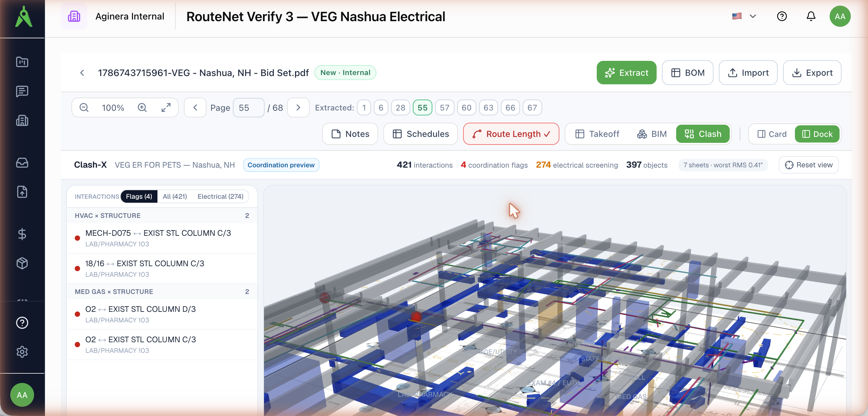Click the red clash marker sphere in 3D view
The height and width of the screenshot is (416, 868).
[x=416, y=317]
